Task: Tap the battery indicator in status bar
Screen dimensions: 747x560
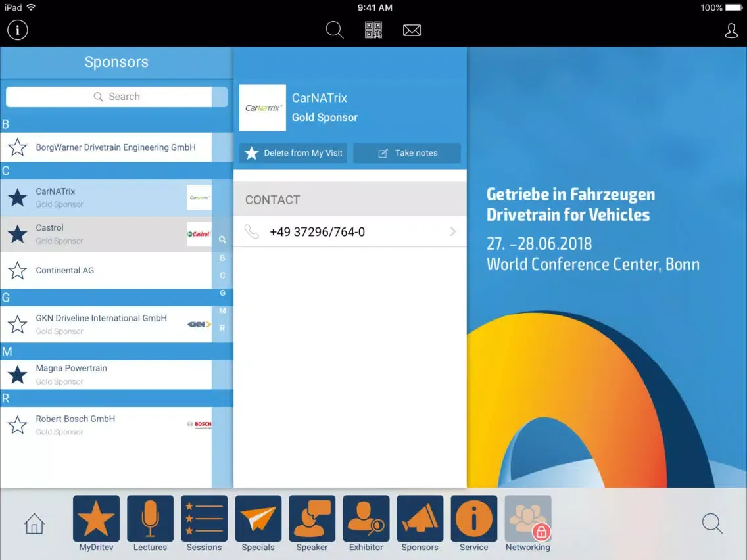Action: (x=734, y=7)
